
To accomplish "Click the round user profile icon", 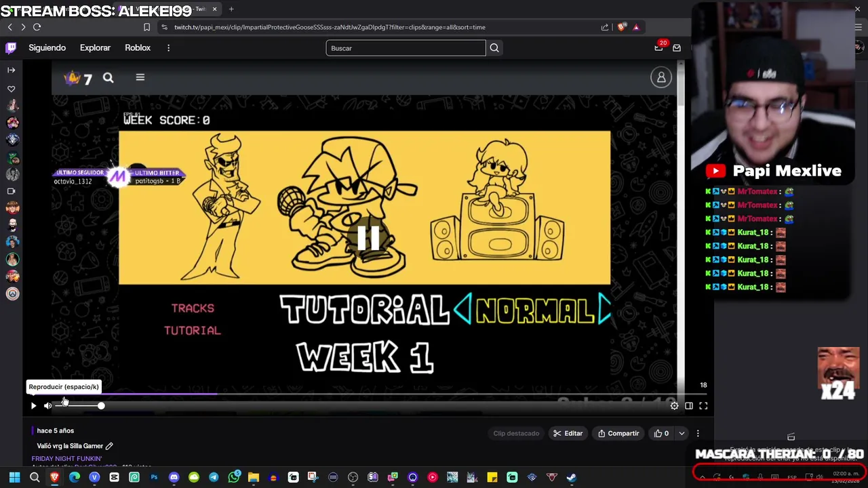I will click(661, 77).
